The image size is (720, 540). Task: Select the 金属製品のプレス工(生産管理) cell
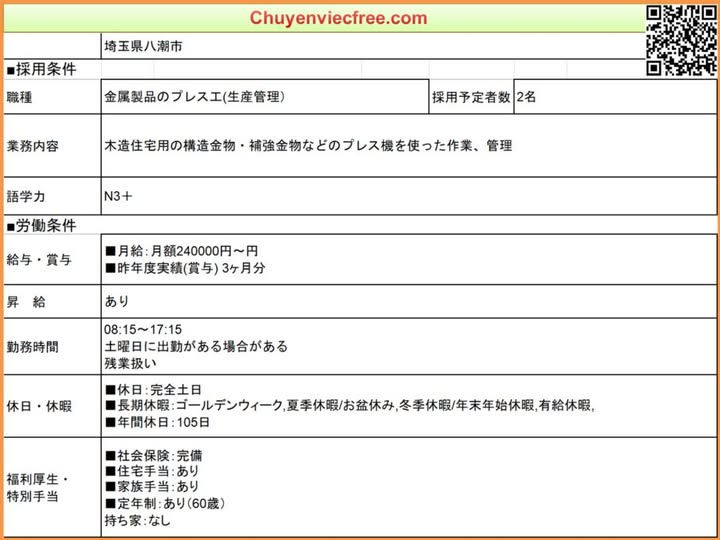pos(195,98)
